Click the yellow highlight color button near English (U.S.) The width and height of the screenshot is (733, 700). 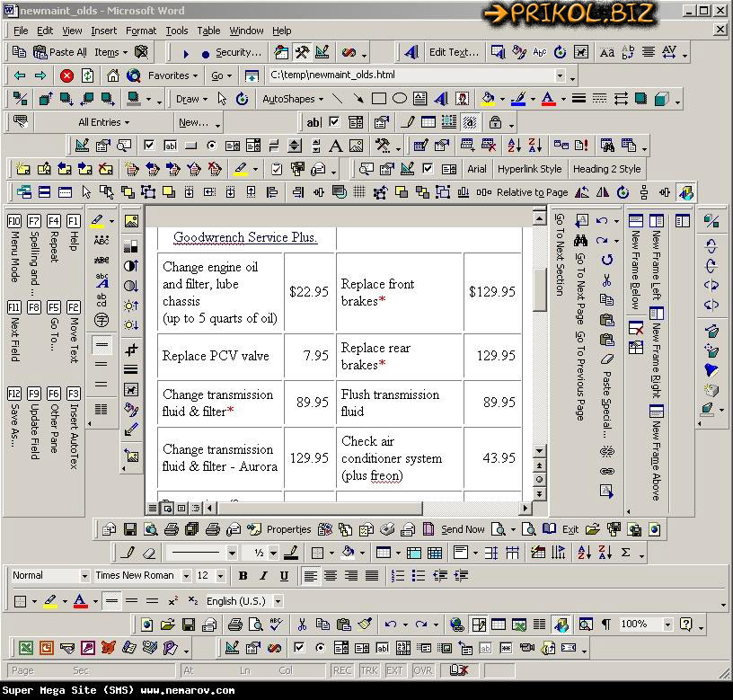(50, 601)
